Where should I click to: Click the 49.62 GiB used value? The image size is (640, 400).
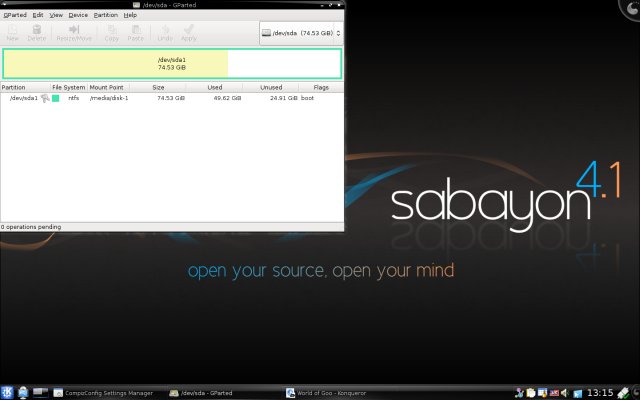click(227, 98)
